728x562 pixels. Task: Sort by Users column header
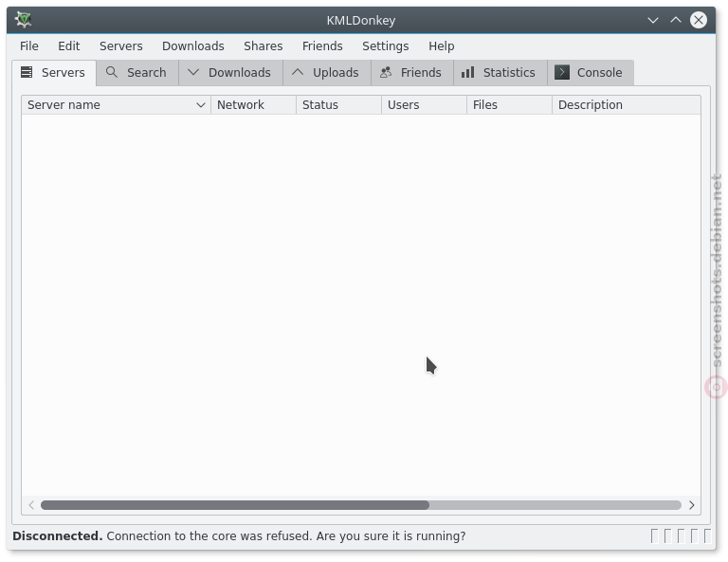click(x=424, y=105)
